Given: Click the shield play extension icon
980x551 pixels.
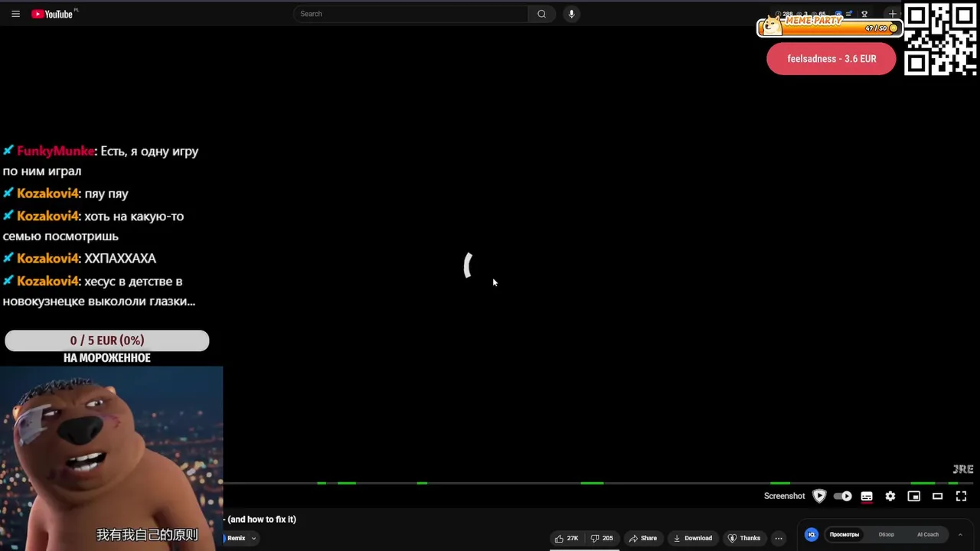Looking at the screenshot, I should [819, 496].
